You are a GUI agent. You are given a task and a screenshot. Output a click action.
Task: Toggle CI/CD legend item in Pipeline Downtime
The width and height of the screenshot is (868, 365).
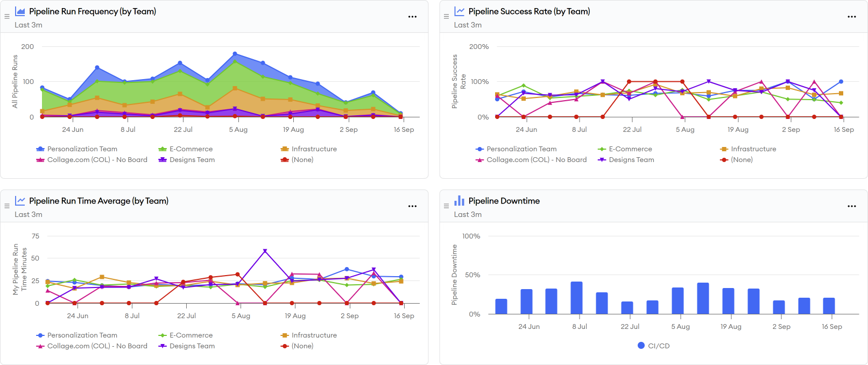click(x=653, y=346)
